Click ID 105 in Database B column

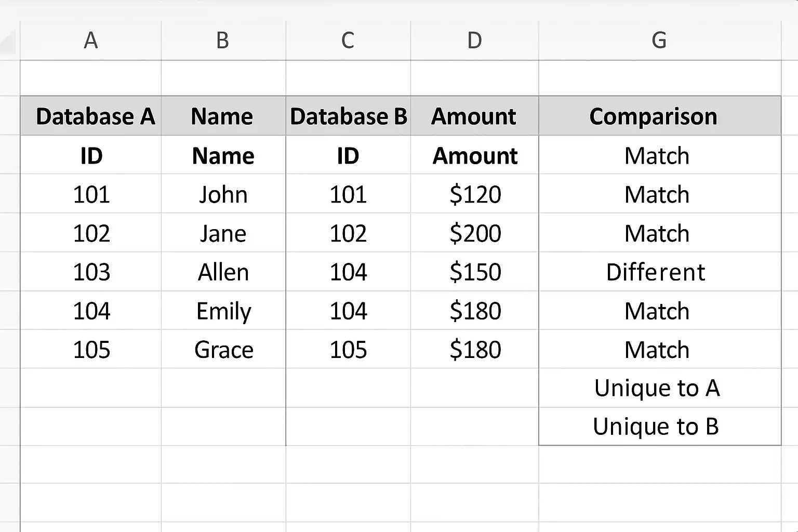pos(348,349)
